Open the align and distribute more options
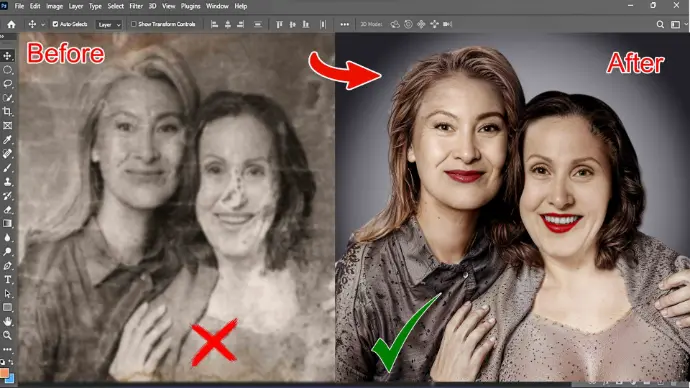 point(345,25)
